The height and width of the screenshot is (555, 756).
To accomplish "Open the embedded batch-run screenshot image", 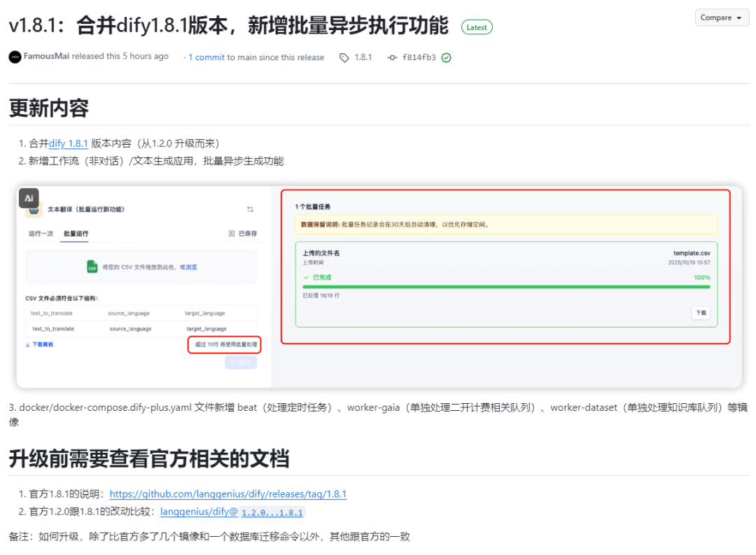I will (379, 288).
